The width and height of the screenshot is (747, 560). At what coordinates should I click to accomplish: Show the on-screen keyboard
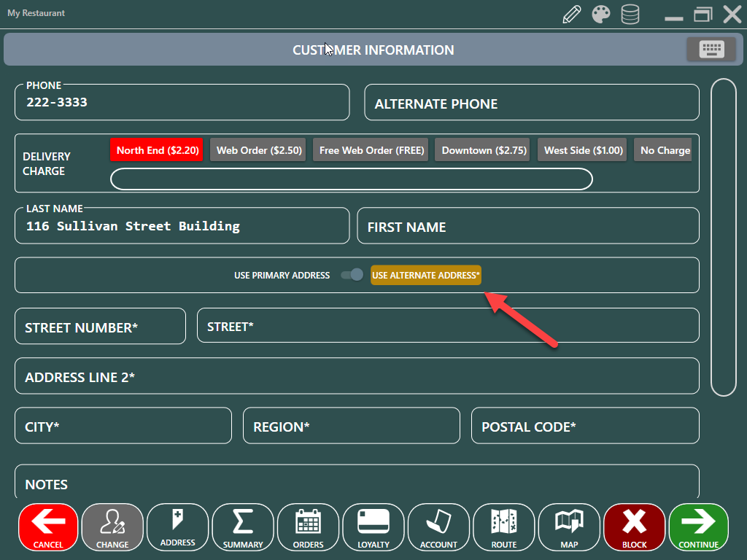click(x=711, y=50)
